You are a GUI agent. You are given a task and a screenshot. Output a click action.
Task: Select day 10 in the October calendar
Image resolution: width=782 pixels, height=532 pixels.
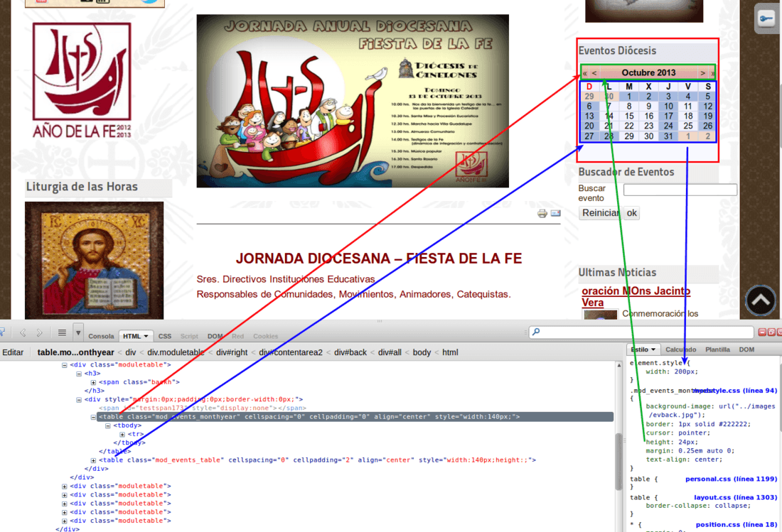point(668,106)
